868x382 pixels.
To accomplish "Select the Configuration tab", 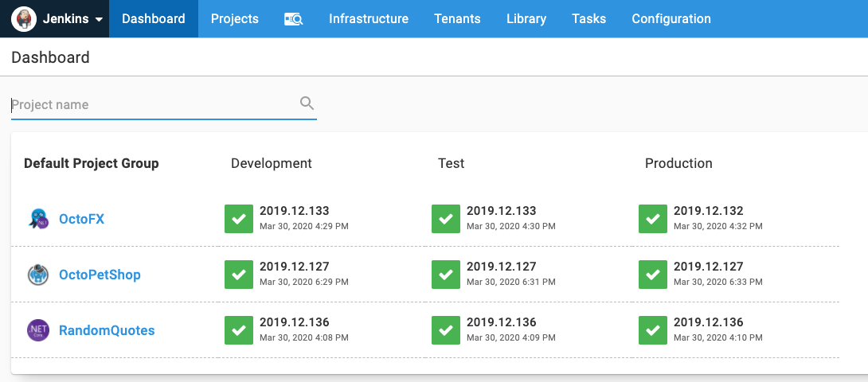I will click(671, 19).
